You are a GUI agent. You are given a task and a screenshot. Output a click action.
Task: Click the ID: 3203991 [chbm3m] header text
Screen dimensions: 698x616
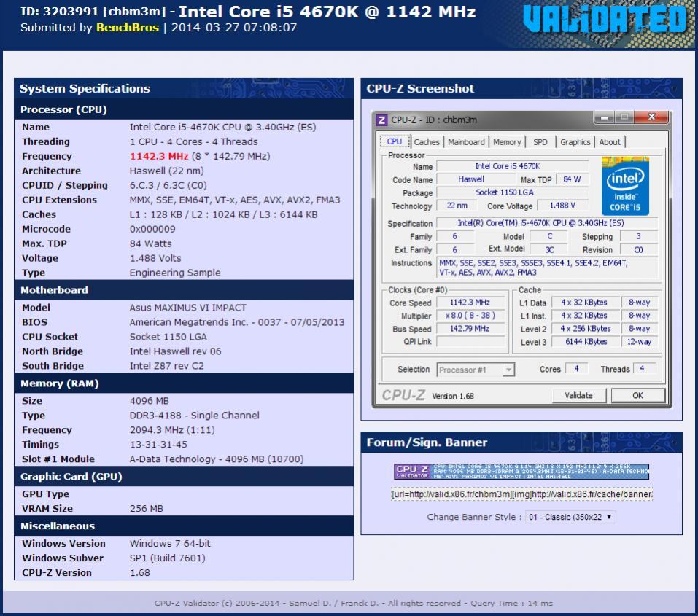[x=93, y=12]
